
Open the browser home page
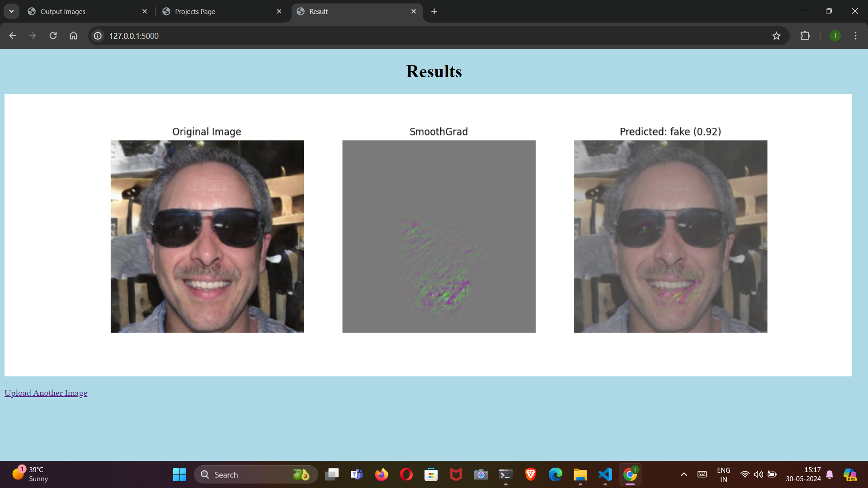73,36
